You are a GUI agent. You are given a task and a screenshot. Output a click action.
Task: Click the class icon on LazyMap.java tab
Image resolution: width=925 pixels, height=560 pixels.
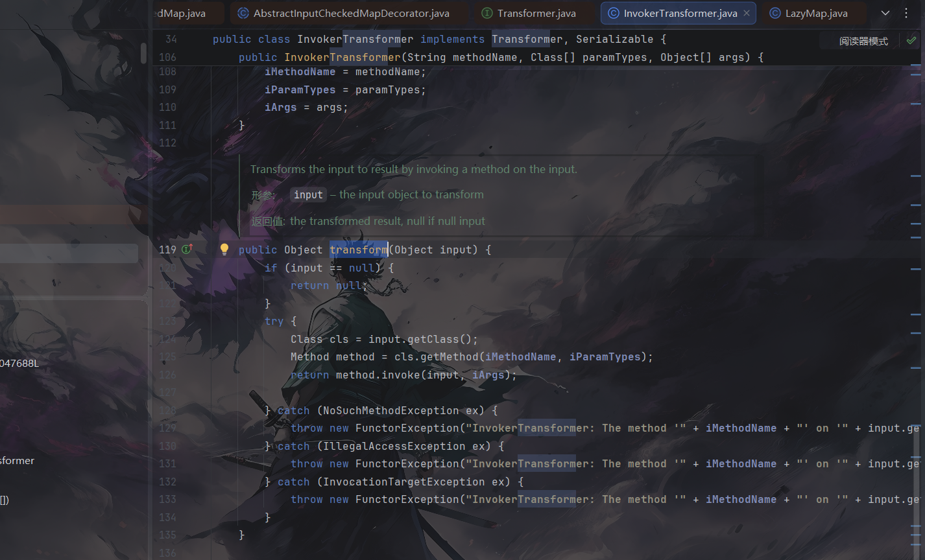(x=775, y=13)
